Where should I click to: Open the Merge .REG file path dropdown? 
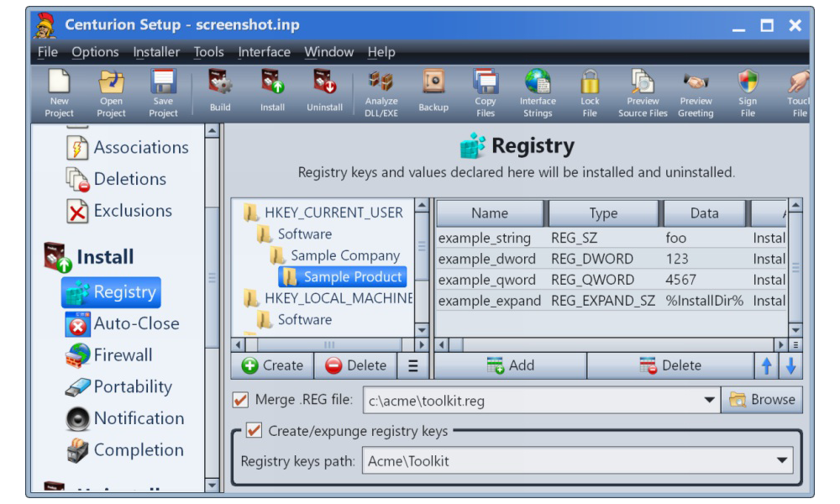coord(710,401)
